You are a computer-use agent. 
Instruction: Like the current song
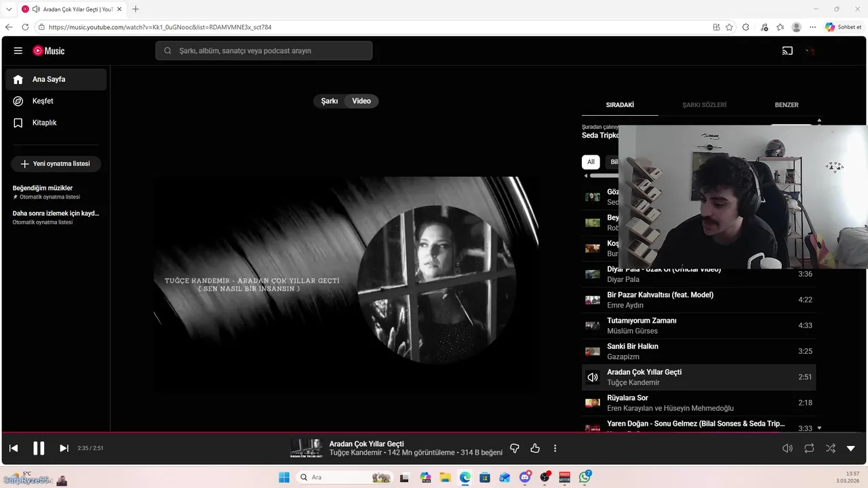click(x=535, y=448)
